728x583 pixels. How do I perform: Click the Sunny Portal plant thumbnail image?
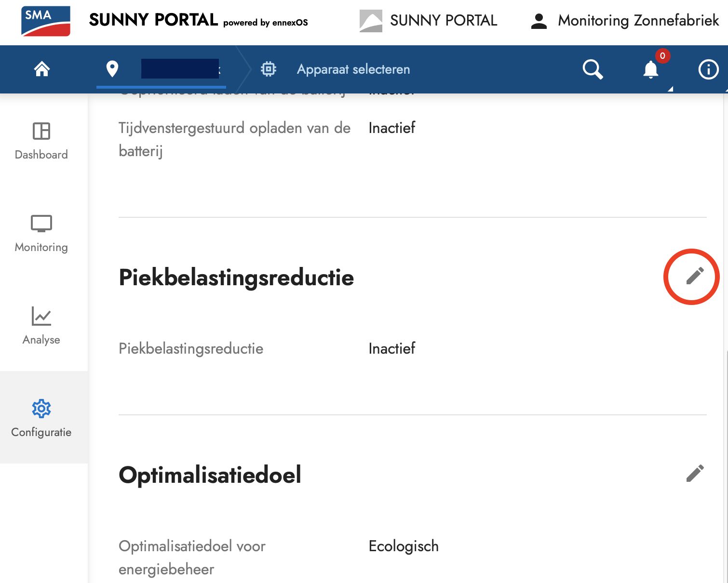371,20
